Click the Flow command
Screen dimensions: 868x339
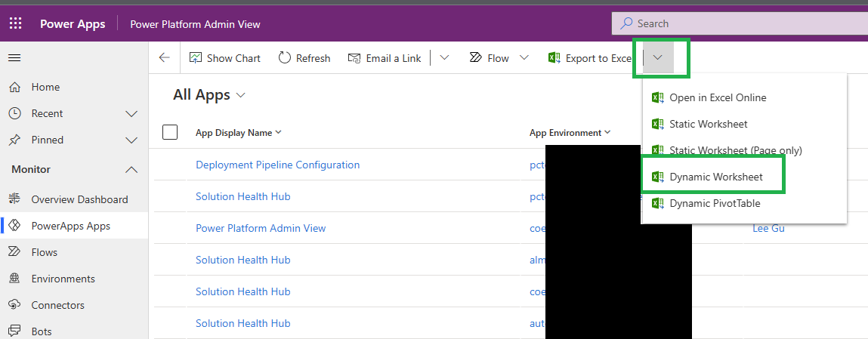click(x=490, y=58)
